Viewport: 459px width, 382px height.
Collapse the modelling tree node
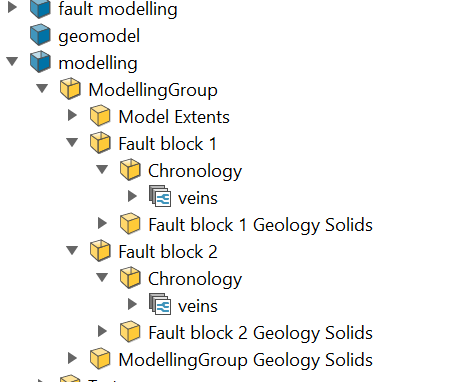tap(12, 61)
